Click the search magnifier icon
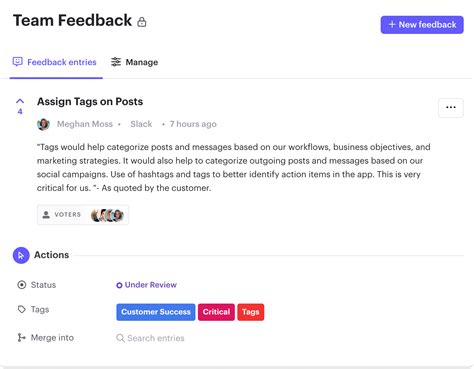Viewport: 474px width, 369px height. click(120, 338)
